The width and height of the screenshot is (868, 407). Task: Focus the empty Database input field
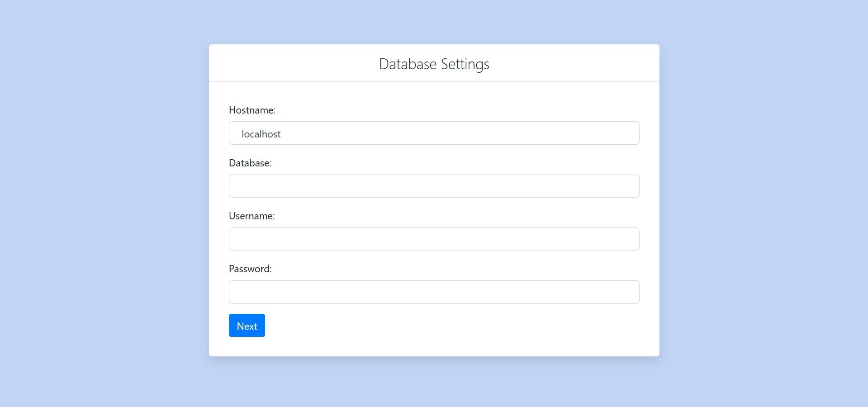coord(434,186)
